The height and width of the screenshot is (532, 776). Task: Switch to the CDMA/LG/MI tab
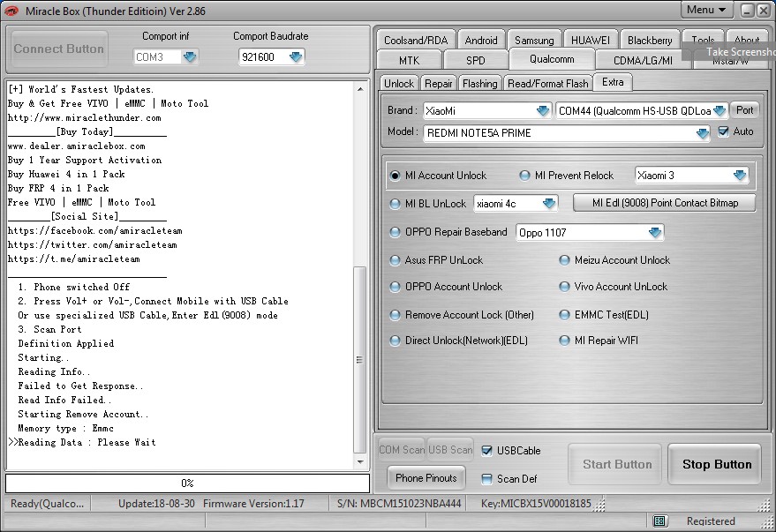coord(643,60)
